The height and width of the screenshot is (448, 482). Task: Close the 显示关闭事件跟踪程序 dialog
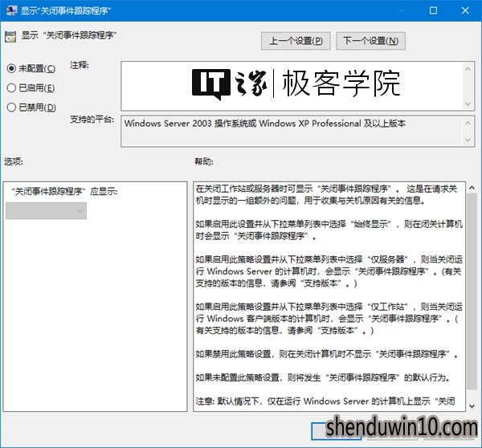tap(465, 10)
